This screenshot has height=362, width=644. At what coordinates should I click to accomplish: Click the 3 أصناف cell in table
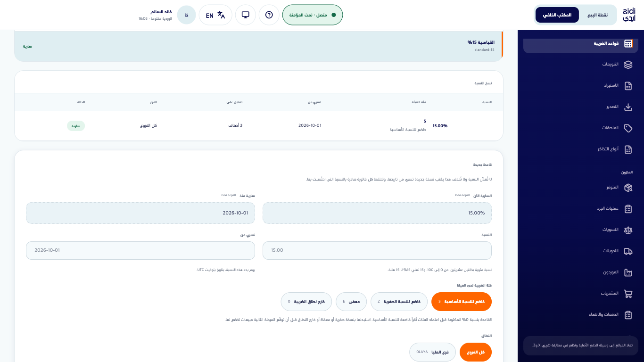pyautogui.click(x=235, y=125)
